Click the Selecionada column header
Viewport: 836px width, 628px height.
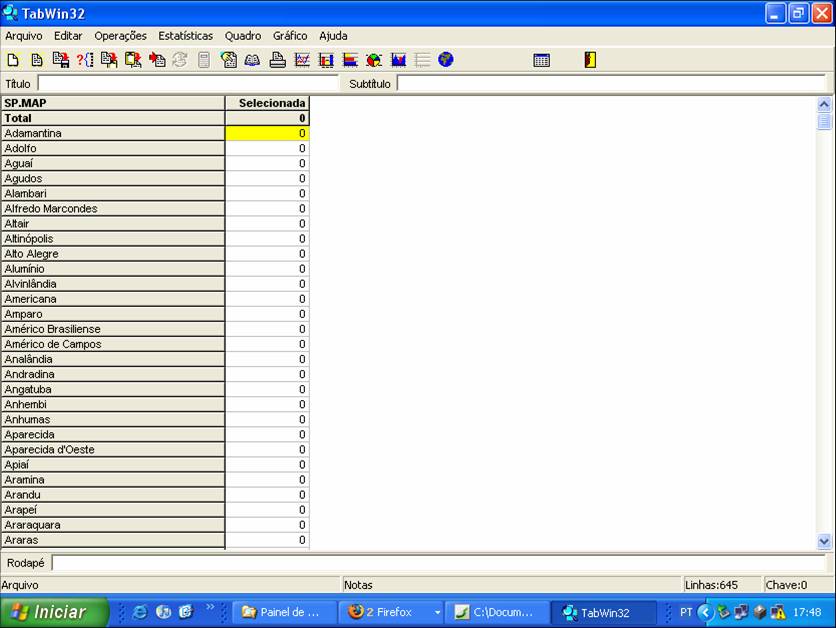pyautogui.click(x=268, y=103)
